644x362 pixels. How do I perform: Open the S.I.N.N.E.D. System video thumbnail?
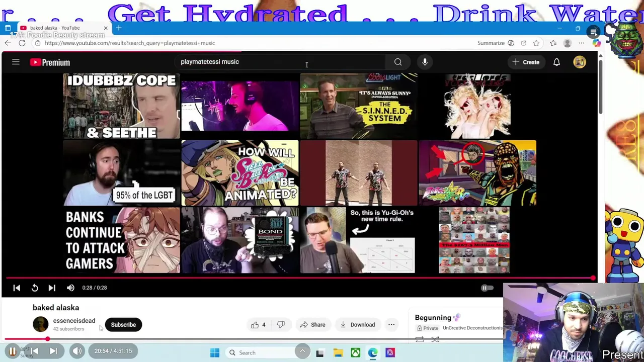click(x=359, y=106)
